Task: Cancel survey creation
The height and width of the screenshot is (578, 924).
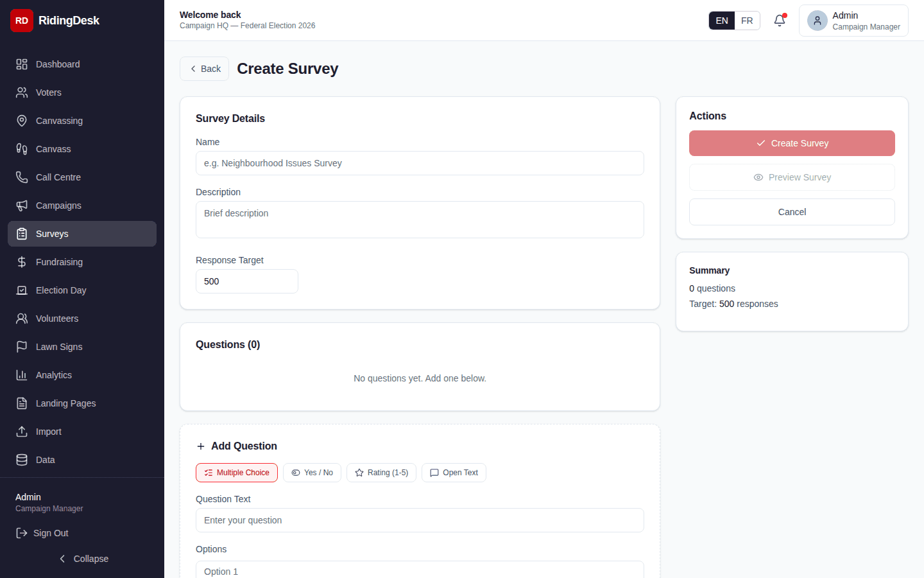Action: click(x=792, y=211)
